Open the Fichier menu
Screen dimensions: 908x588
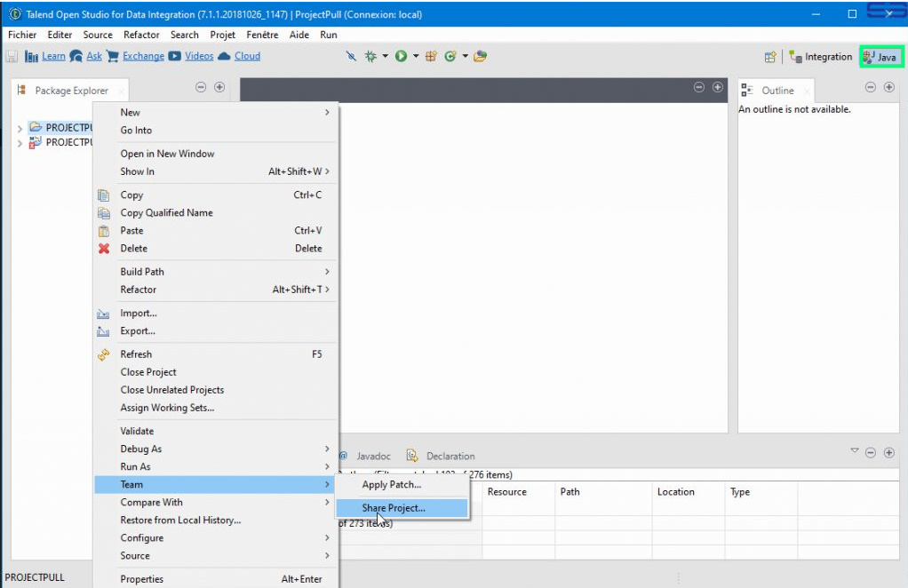coord(22,35)
